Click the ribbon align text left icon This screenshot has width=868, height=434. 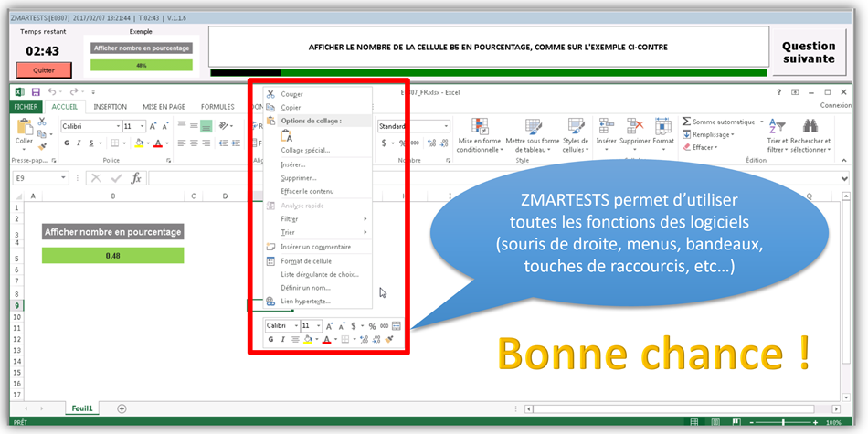182,143
